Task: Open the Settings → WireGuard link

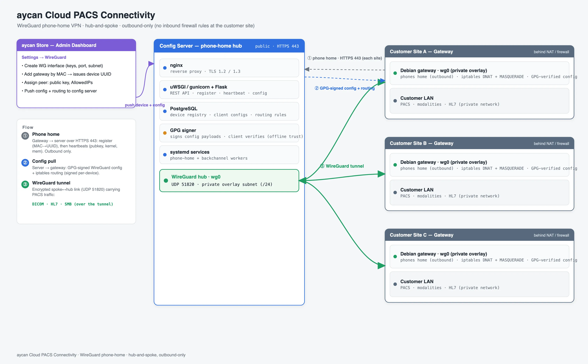Action: point(44,57)
